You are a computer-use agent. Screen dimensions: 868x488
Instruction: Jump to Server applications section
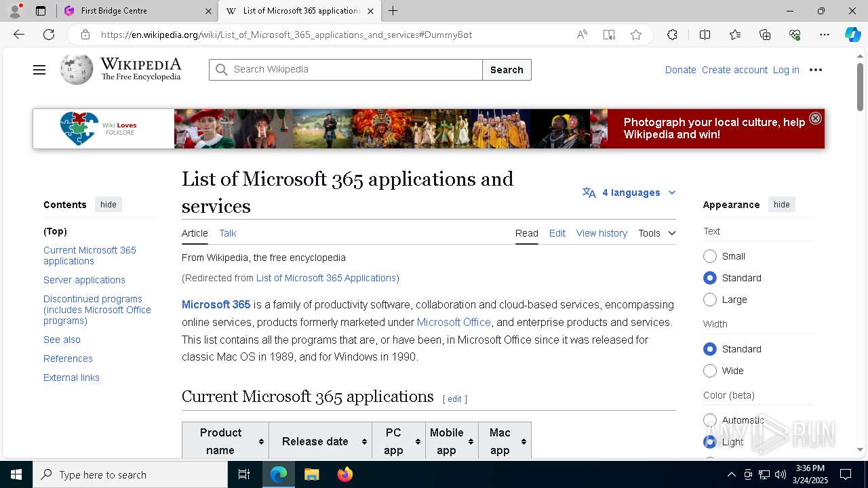click(x=84, y=280)
